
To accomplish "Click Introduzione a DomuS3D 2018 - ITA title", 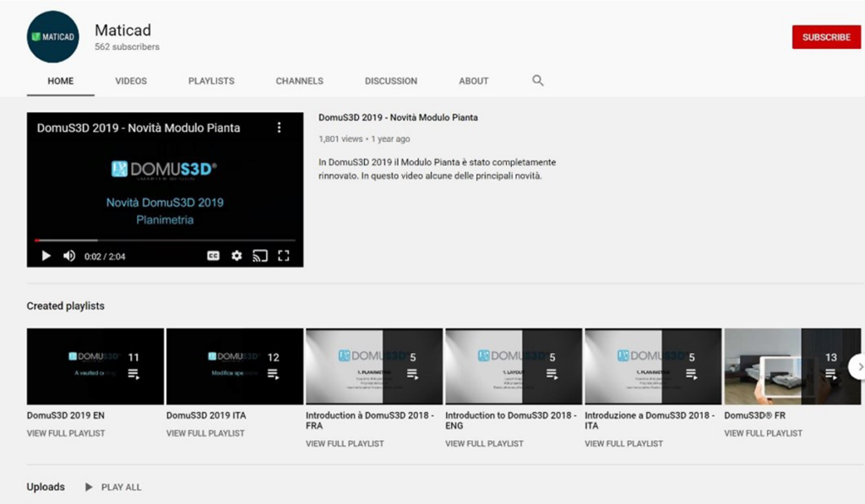I will pyautogui.click(x=650, y=420).
